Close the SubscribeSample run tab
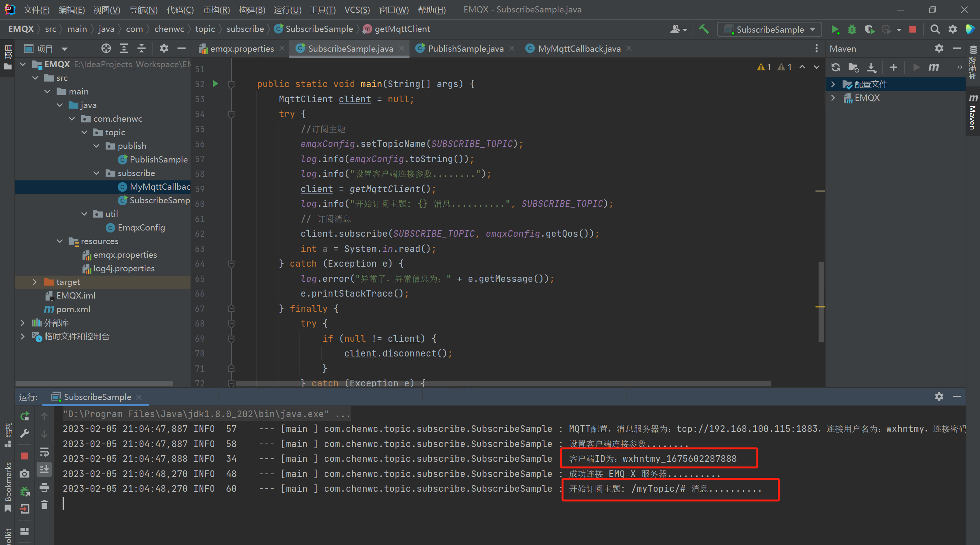Screen dimensions: 980x545 click(x=139, y=397)
